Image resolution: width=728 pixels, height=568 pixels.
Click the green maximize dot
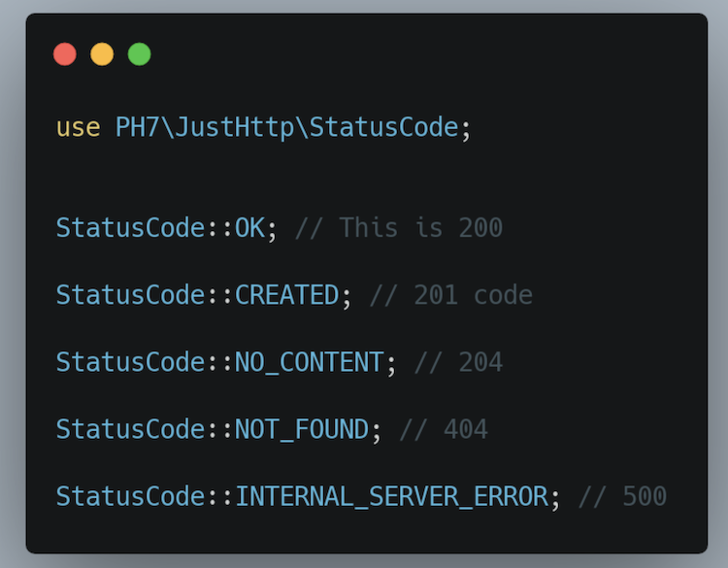pos(139,54)
